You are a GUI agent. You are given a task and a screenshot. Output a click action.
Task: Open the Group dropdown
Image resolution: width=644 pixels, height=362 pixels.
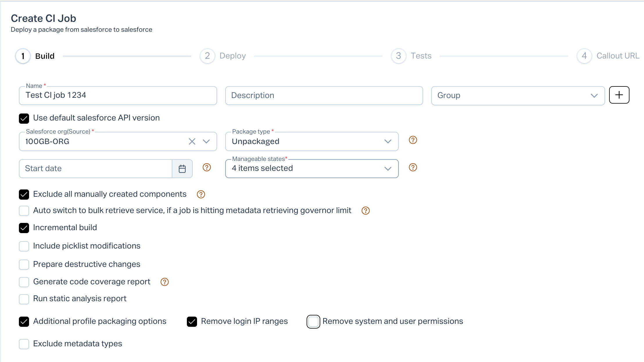point(518,95)
